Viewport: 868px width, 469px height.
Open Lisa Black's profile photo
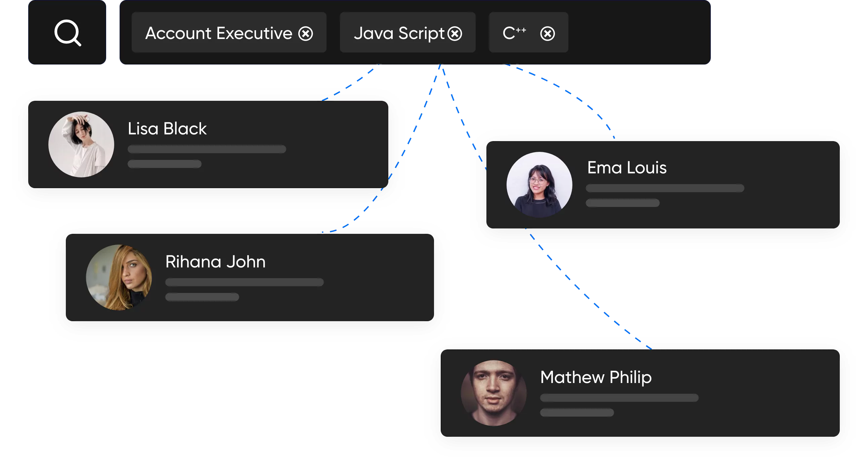[x=81, y=144]
